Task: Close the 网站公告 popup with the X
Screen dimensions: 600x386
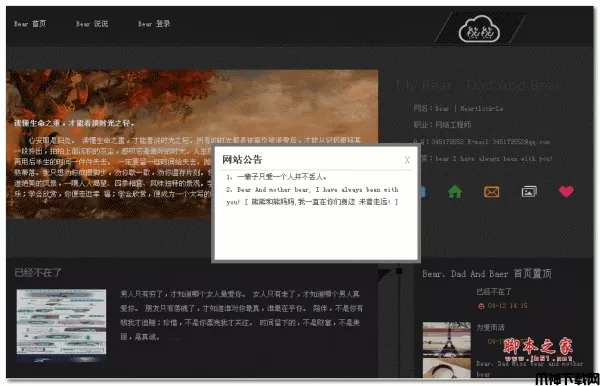Action: coord(407,160)
